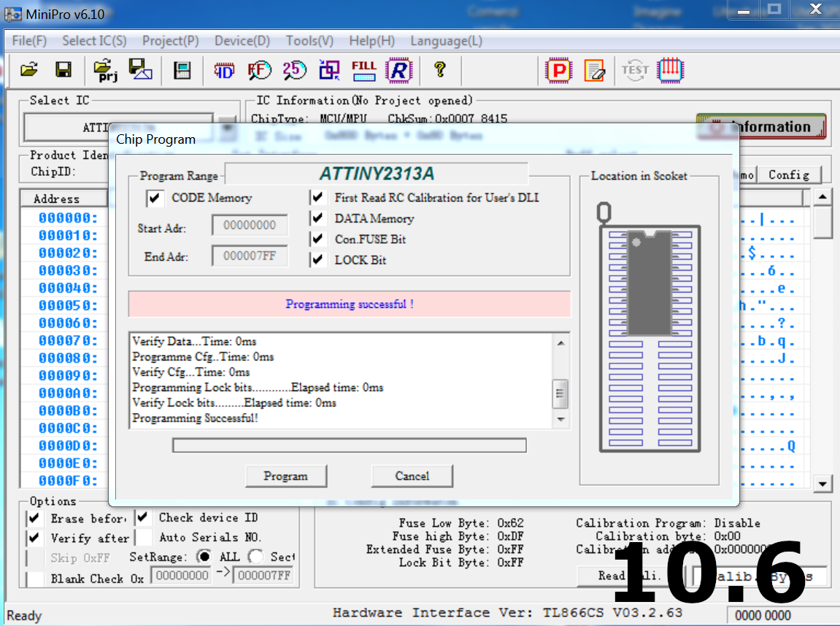
Task: Select address row 0000A0:
Action: pyautogui.click(x=67, y=393)
